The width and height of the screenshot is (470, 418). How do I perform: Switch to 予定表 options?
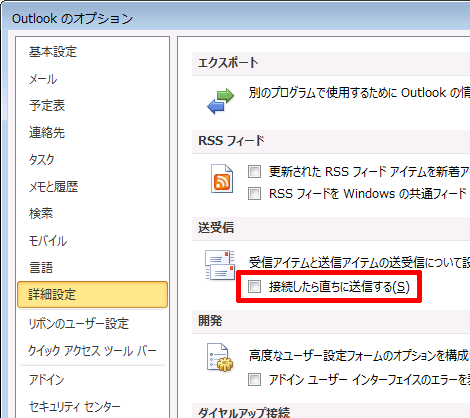(x=92, y=106)
